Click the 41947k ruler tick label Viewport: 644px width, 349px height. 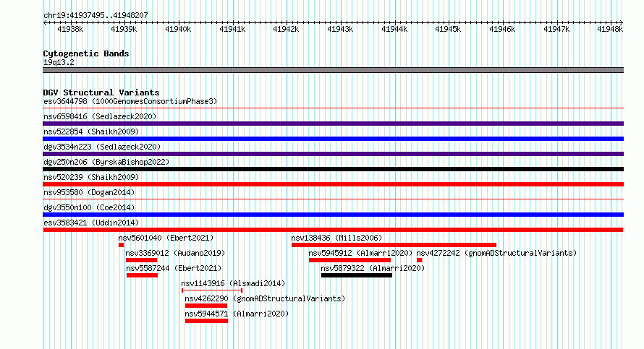556,29
